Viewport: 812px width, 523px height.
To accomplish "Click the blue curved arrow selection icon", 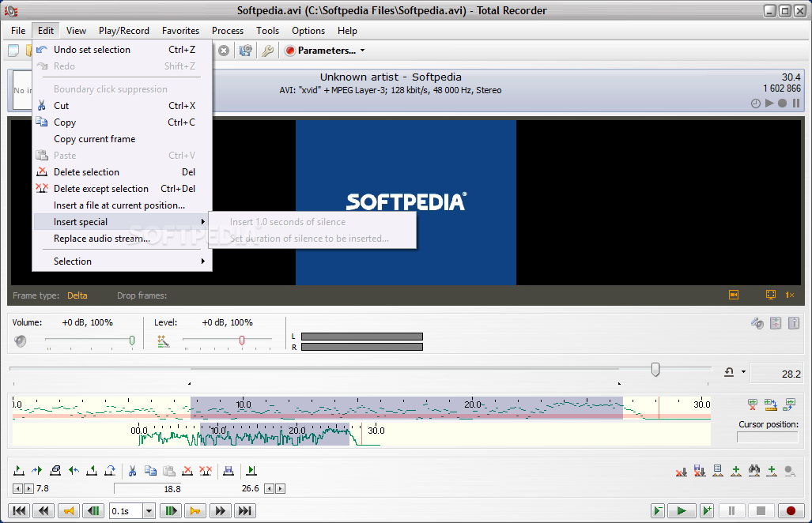I will [x=110, y=470].
